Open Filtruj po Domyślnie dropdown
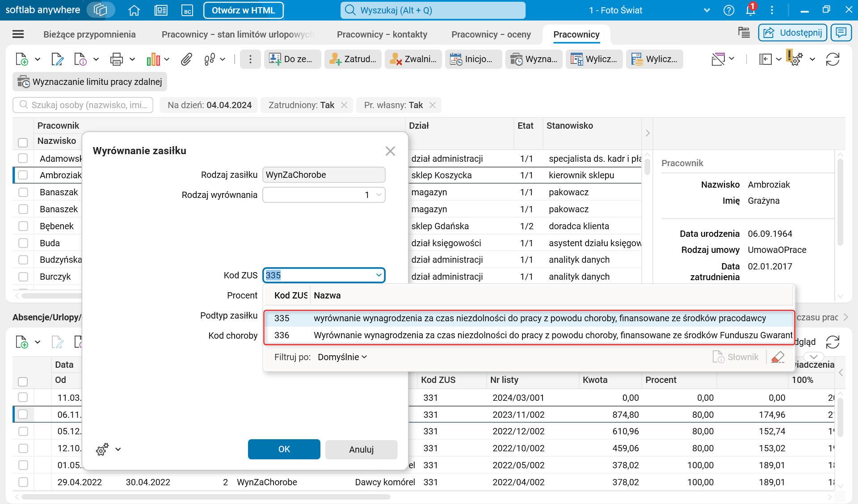858x504 pixels. coord(342,357)
